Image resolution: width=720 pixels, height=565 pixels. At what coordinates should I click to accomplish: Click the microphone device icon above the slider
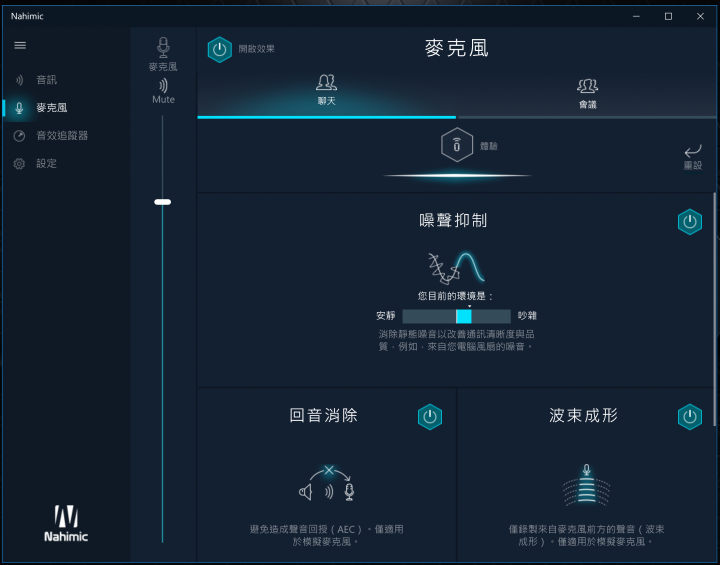coord(163,48)
